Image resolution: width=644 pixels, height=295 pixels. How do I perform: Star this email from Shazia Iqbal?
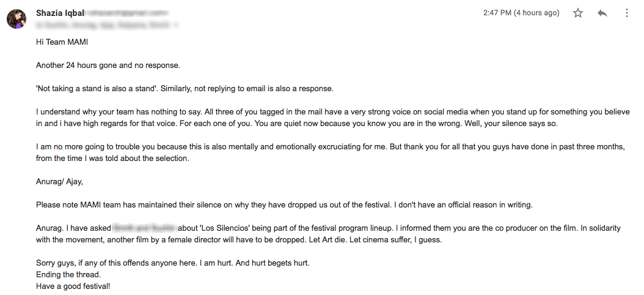pos(578,13)
